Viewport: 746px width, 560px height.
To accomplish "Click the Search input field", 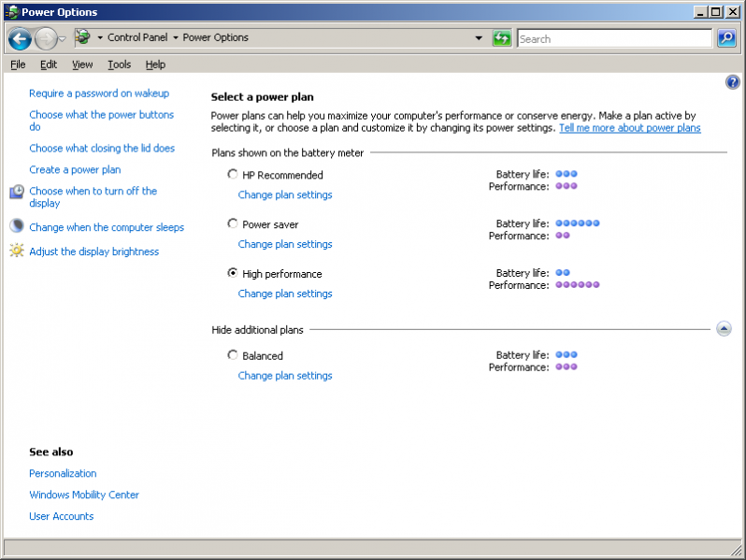I will coord(615,38).
